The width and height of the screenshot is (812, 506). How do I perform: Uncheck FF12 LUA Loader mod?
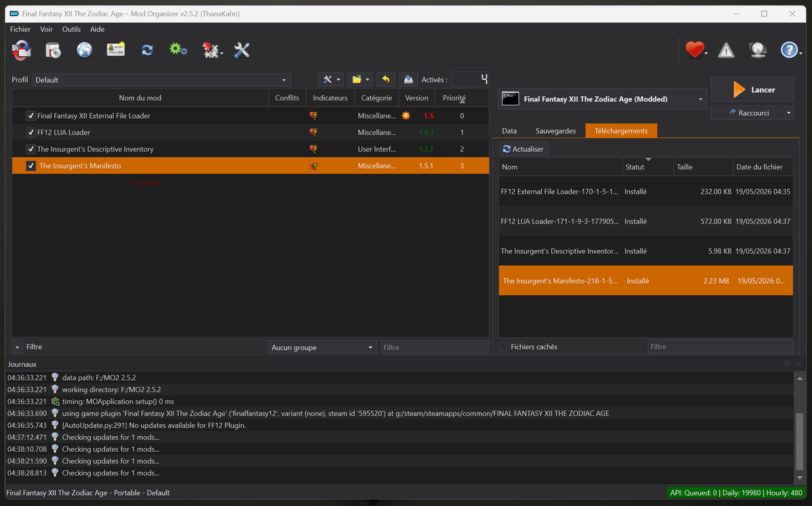point(30,133)
